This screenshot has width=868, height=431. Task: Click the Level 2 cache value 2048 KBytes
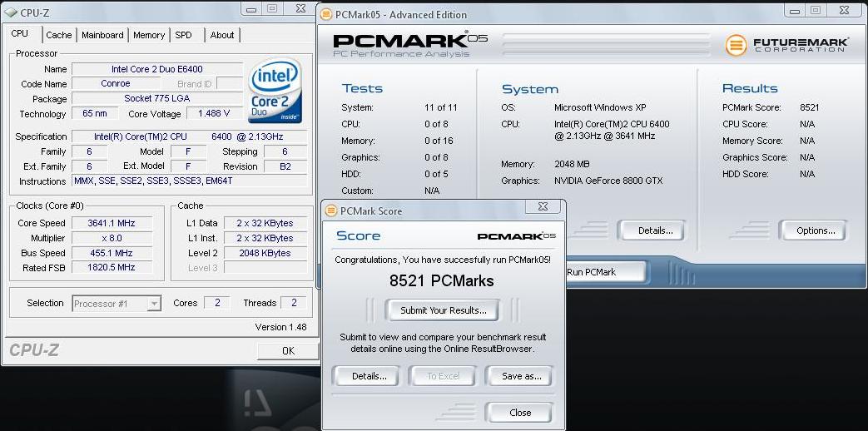pos(265,253)
